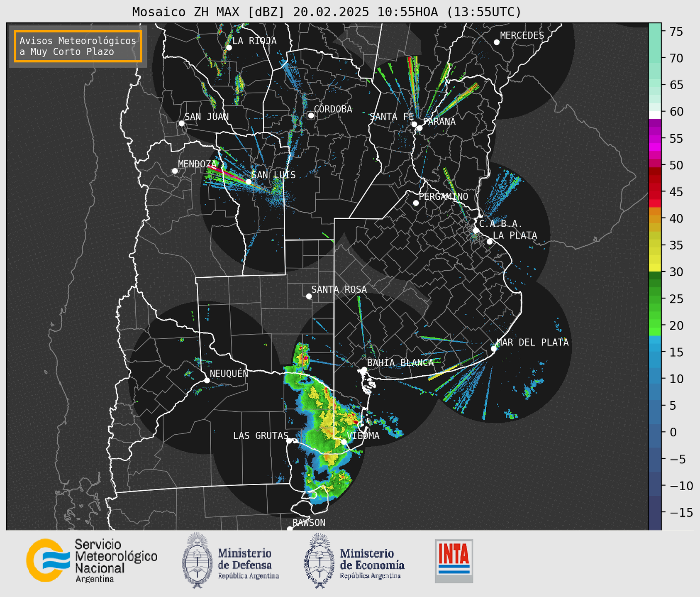Click the 0 value on dBZ scale
The height and width of the screenshot is (597, 700).
click(x=673, y=432)
